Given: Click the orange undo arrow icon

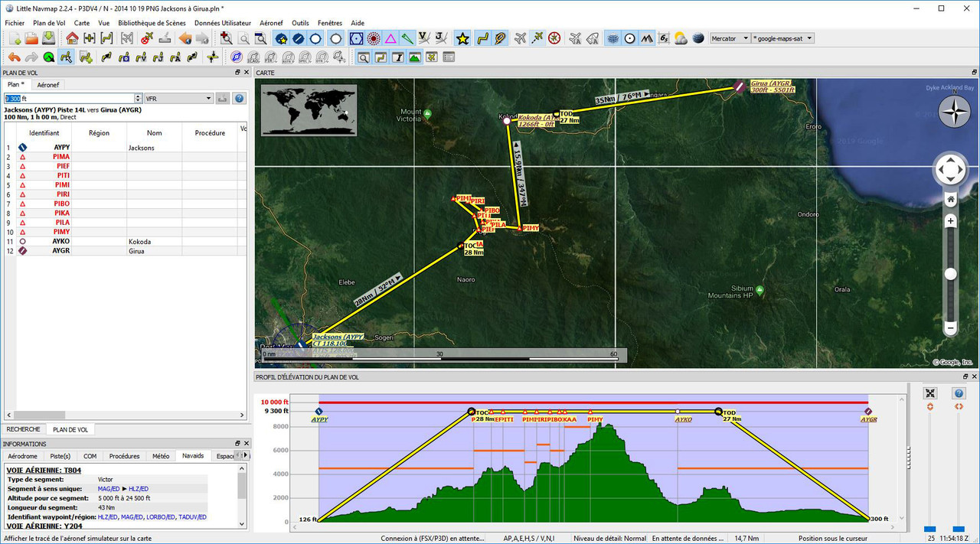Looking at the screenshot, I should pos(14,57).
